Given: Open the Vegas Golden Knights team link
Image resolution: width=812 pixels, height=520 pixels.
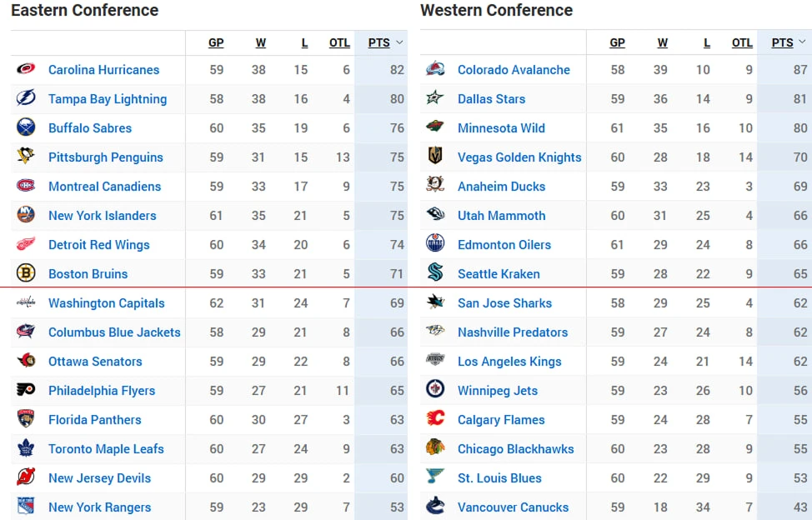Looking at the screenshot, I should [519, 157].
